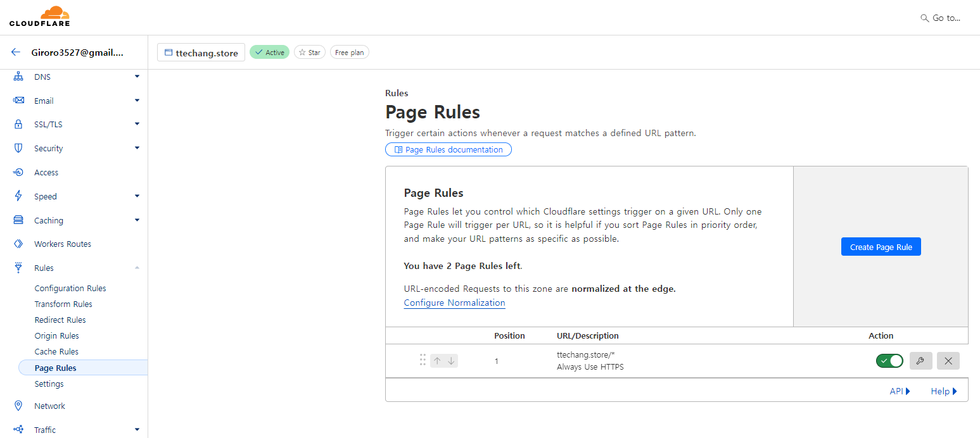The image size is (980, 438).
Task: Open Transform Rules submenu item
Action: click(x=63, y=304)
